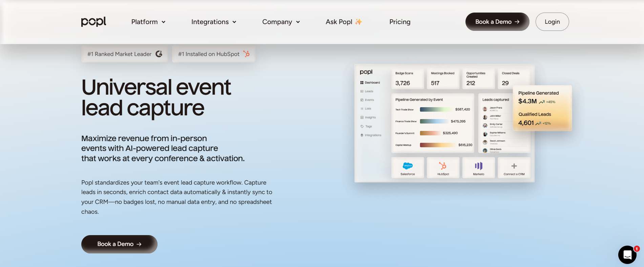Click David Johnson in Leads captured
644x267 pixels.
point(497,141)
